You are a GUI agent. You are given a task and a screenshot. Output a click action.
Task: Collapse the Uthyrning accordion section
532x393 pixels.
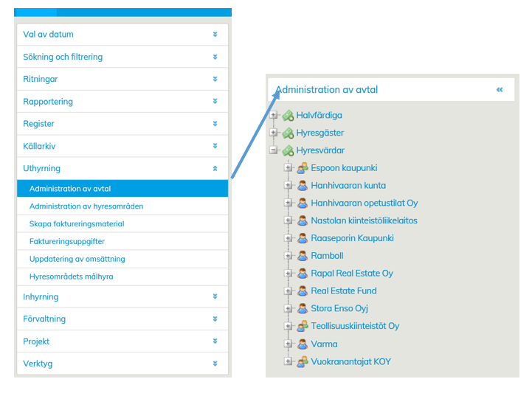[215, 169]
